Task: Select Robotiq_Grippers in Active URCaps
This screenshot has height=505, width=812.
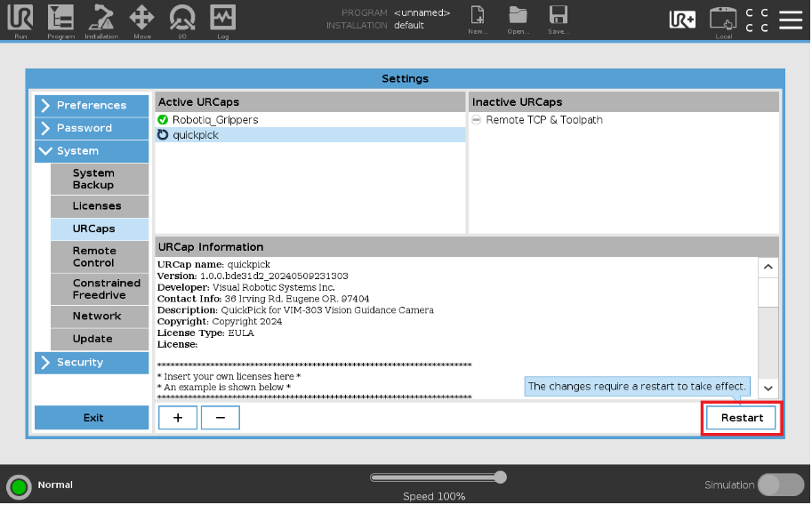Action: point(310,120)
